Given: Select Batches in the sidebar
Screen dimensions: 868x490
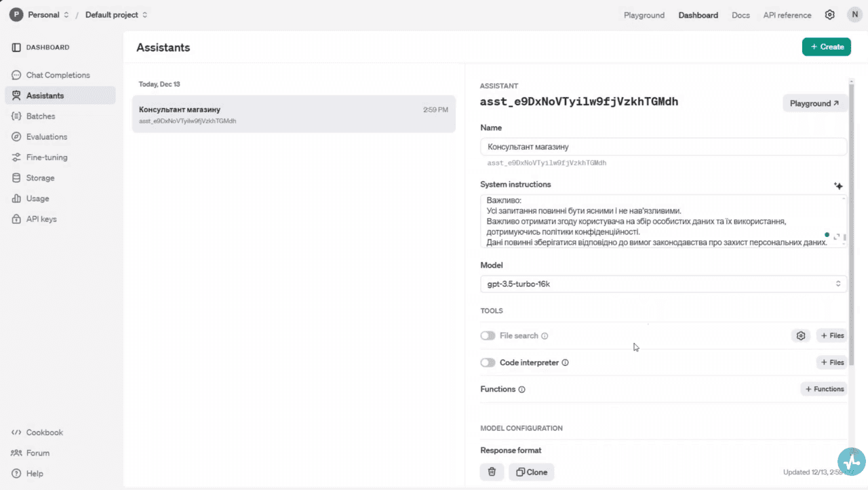Looking at the screenshot, I should click(x=39, y=116).
